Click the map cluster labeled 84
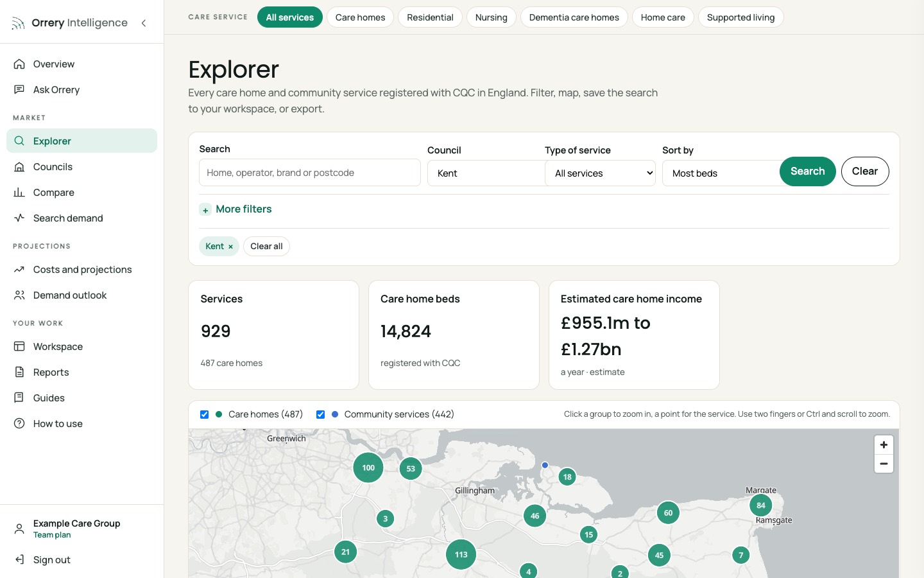This screenshot has width=924, height=578. click(761, 505)
